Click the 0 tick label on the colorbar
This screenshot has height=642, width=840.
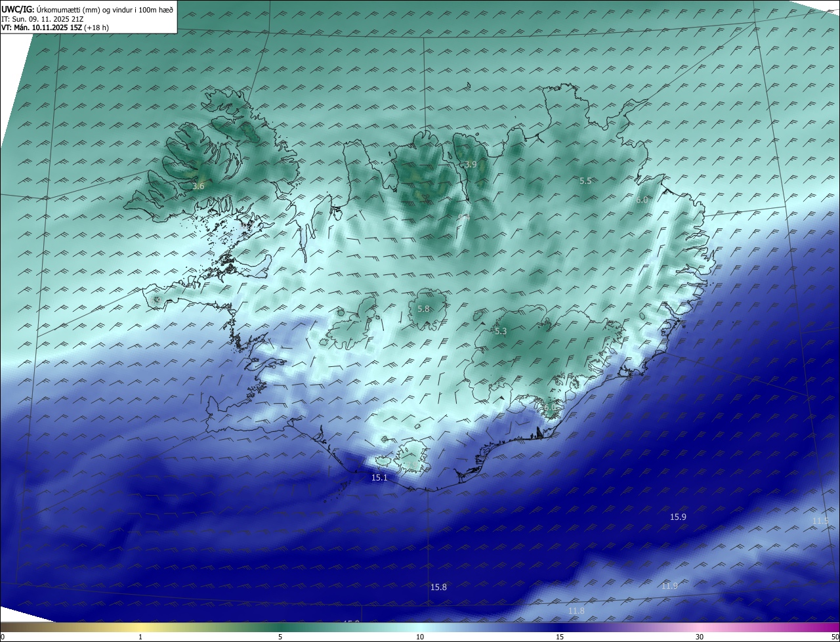[3, 637]
